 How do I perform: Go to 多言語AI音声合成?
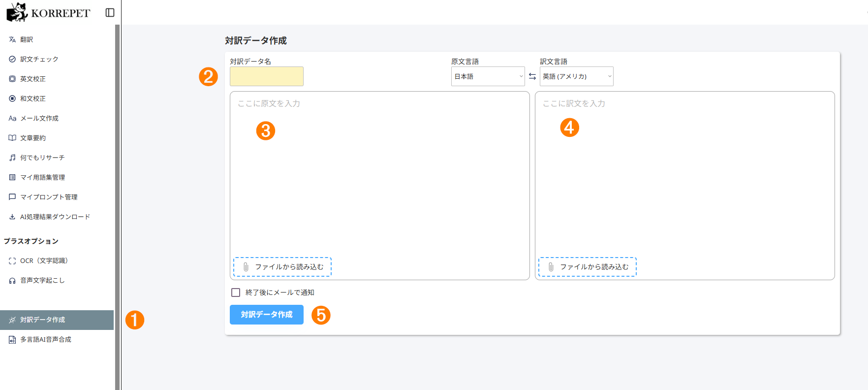57,340
